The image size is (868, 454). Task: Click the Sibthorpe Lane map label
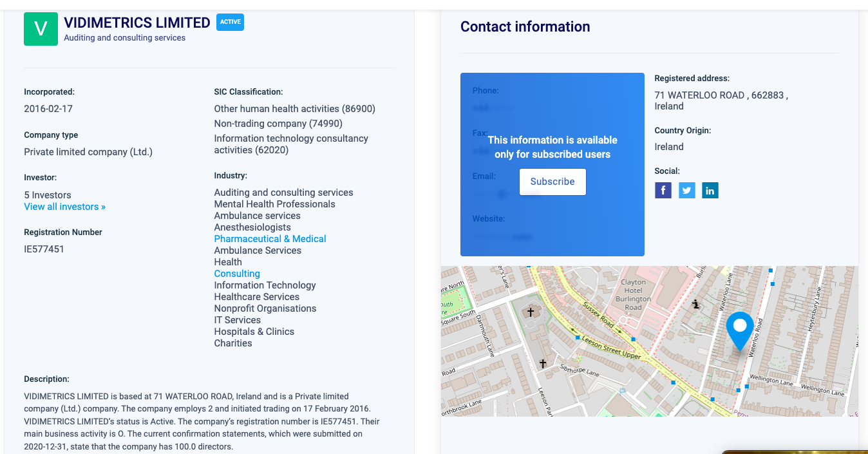[580, 371]
